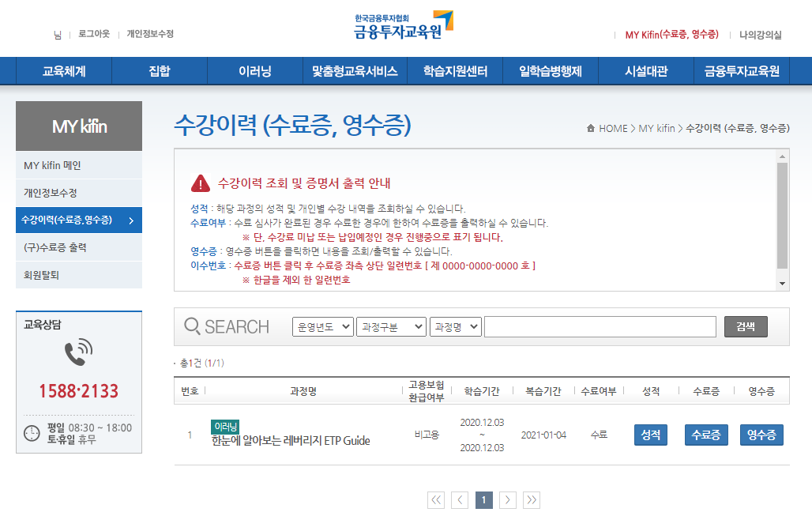Go to last page with double-right arrow
The width and height of the screenshot is (812, 531).
[x=532, y=500]
